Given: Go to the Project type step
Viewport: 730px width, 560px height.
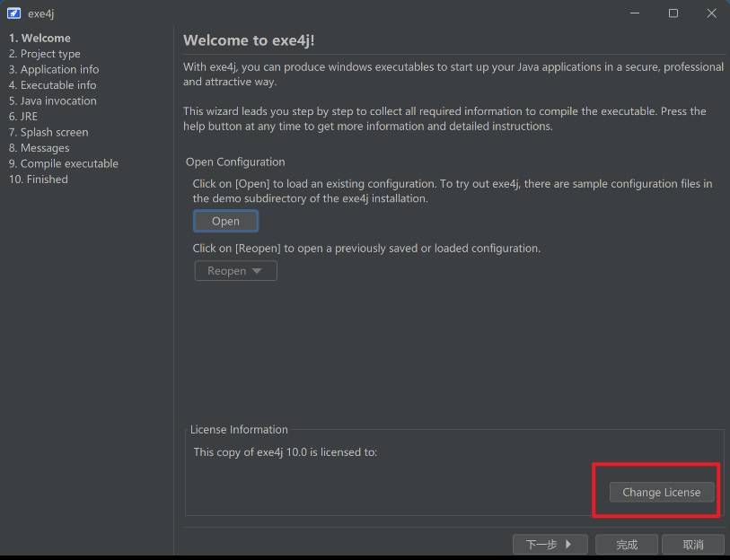Looking at the screenshot, I should pyautogui.click(x=44, y=54).
